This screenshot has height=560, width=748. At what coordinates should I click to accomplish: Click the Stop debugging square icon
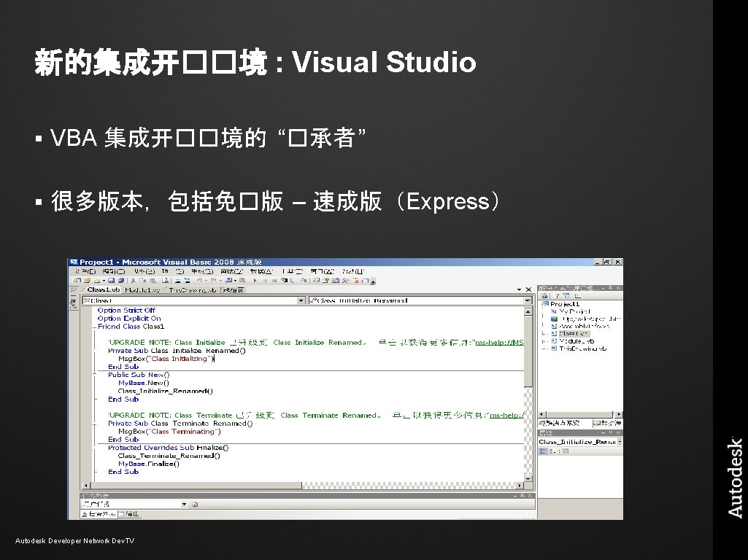pos(275,281)
